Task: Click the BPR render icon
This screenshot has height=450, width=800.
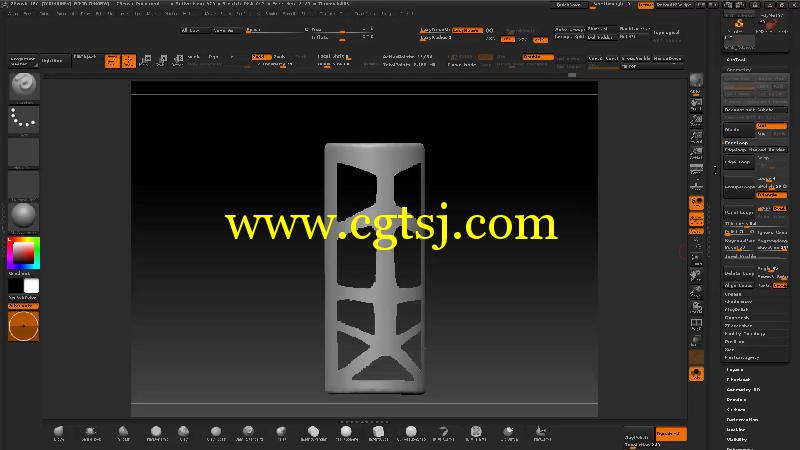Action: click(696, 82)
